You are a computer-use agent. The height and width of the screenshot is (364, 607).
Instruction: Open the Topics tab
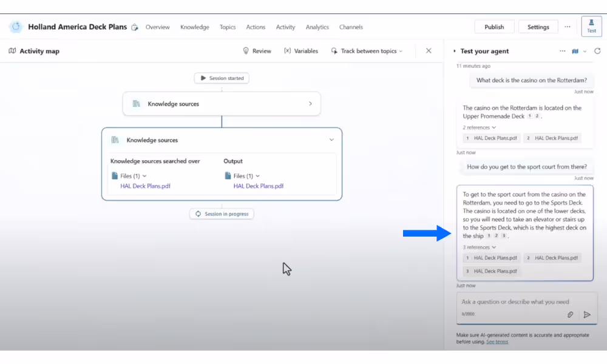pyautogui.click(x=228, y=27)
